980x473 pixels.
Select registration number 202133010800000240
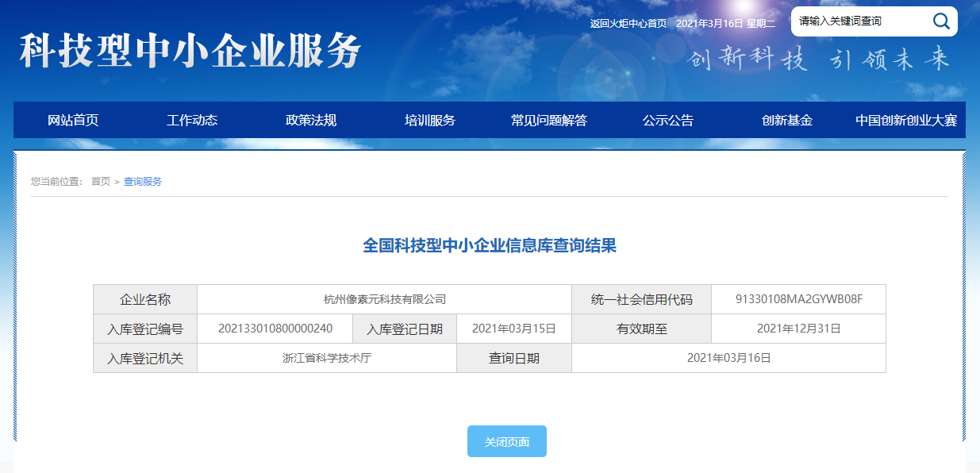pyautogui.click(x=275, y=329)
